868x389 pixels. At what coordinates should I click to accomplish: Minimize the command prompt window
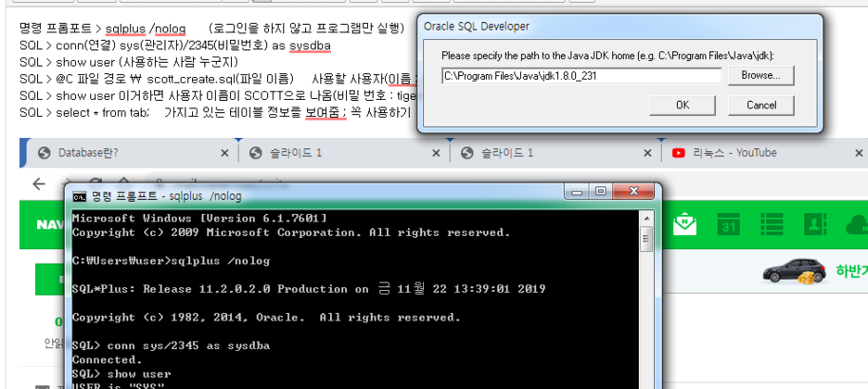(x=578, y=192)
